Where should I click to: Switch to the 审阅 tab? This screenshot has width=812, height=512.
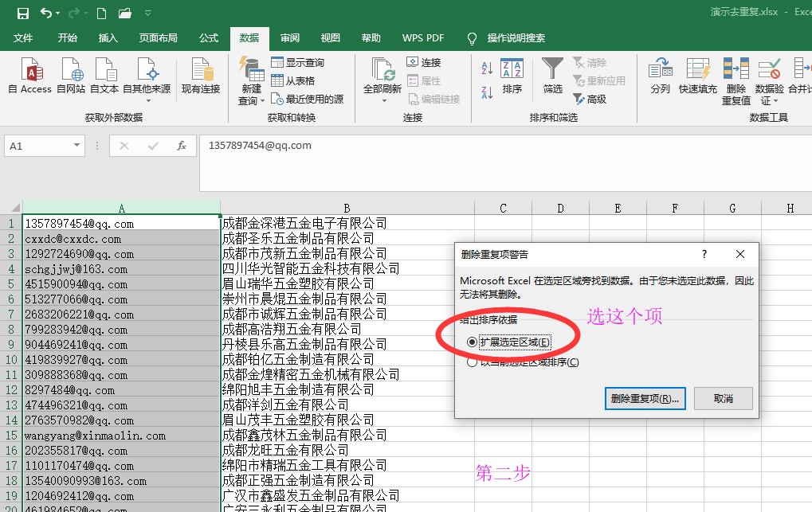pyautogui.click(x=290, y=37)
